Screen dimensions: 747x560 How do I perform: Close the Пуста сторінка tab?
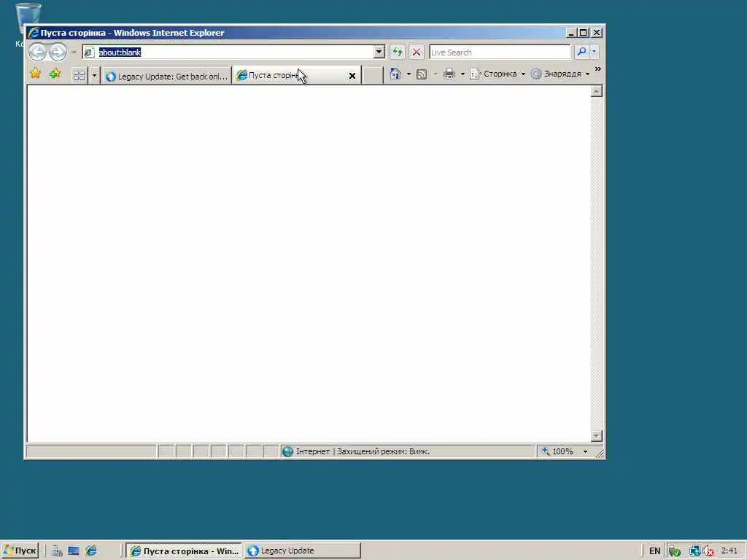pos(352,76)
